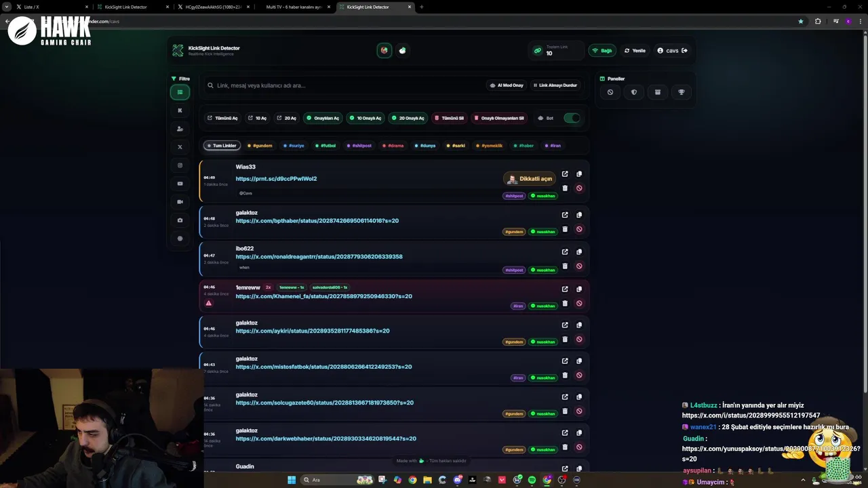Open the x.com/Khamenei_fa status link
The height and width of the screenshot is (488, 868).
[x=323, y=296]
